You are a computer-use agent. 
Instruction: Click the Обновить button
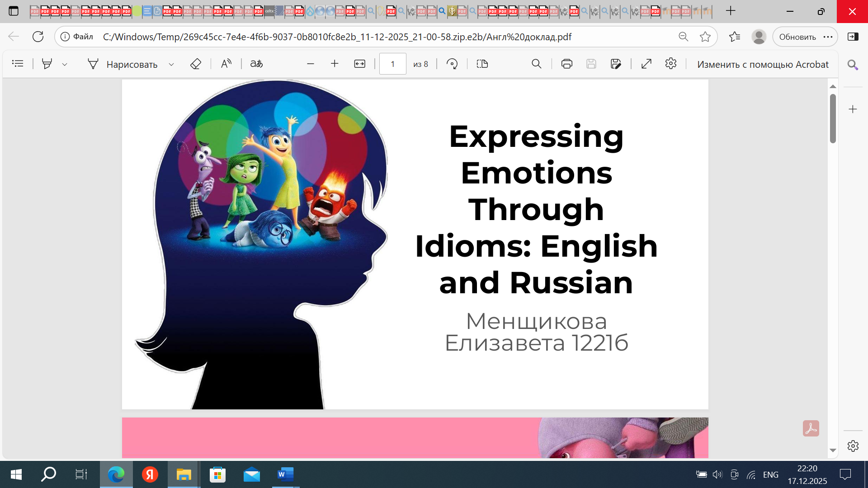coord(797,37)
